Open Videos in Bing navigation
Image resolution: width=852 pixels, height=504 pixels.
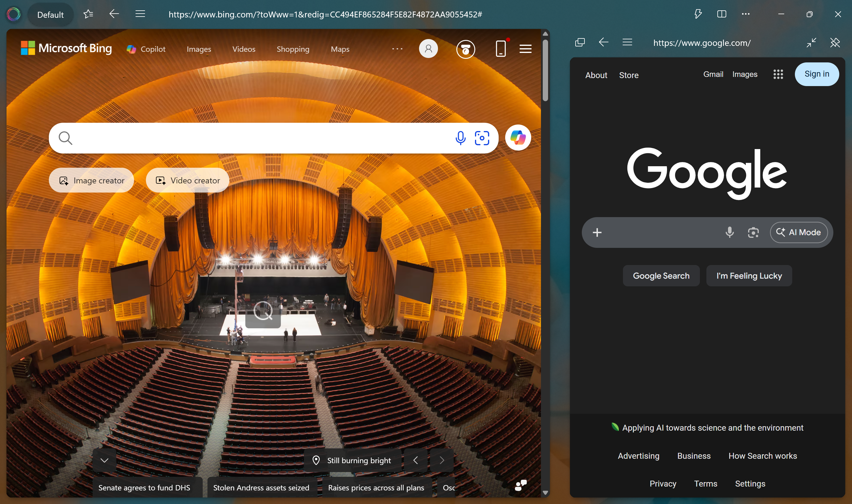click(x=244, y=49)
